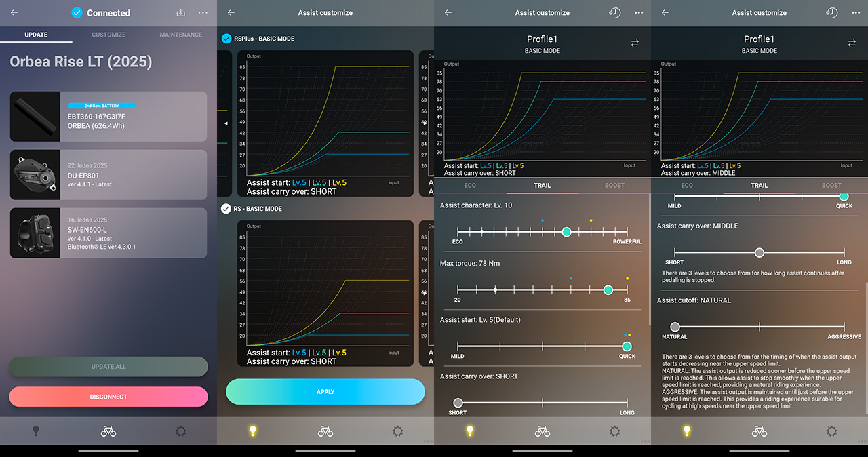
Task: Open the three-dot menu on the Connected screen
Action: pos(203,13)
